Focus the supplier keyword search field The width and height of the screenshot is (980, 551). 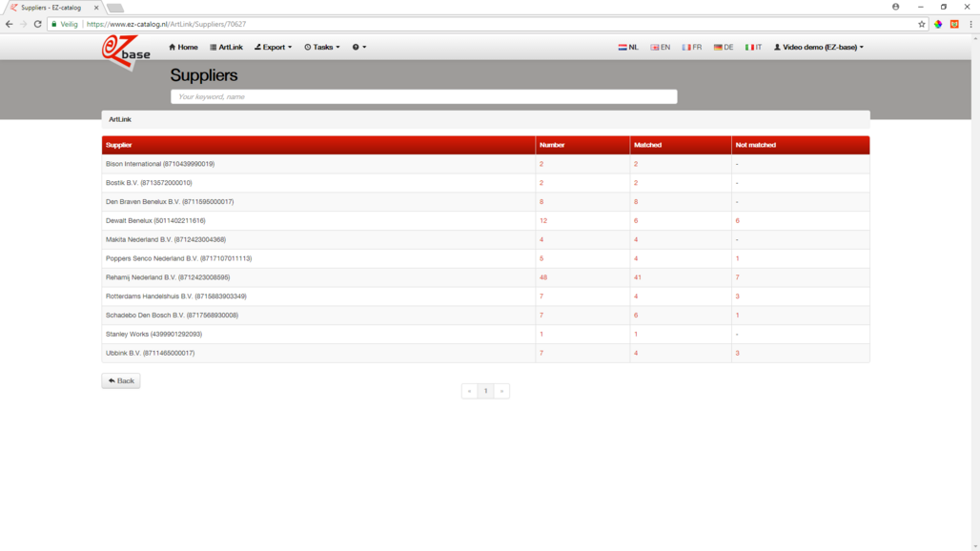pyautogui.click(x=424, y=97)
